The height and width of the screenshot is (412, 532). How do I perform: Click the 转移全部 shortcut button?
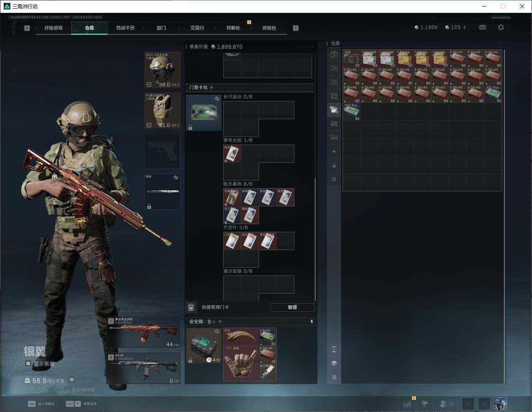point(81,404)
